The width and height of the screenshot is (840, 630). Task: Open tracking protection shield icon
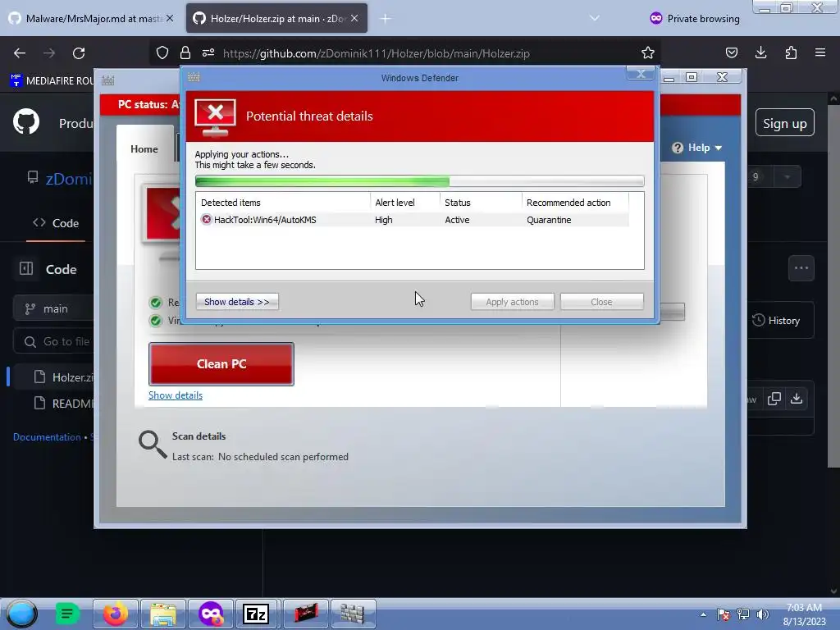tap(162, 53)
